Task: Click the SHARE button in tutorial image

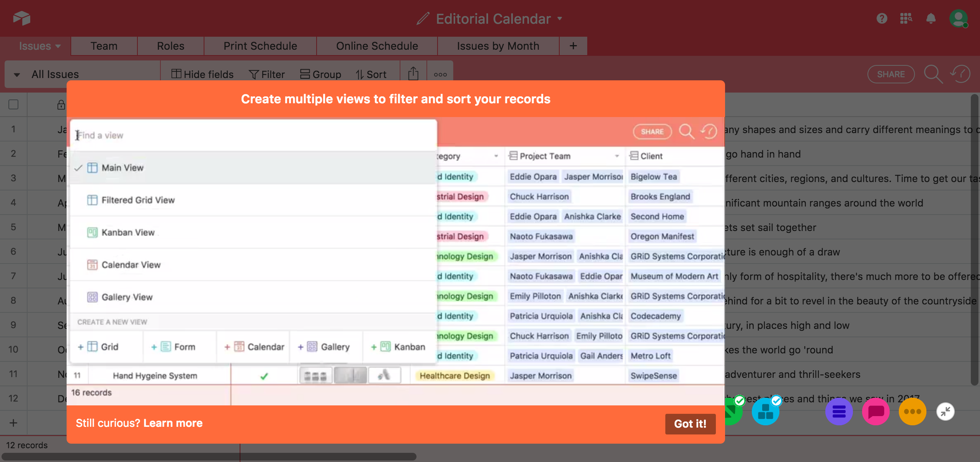Action: [x=652, y=132]
